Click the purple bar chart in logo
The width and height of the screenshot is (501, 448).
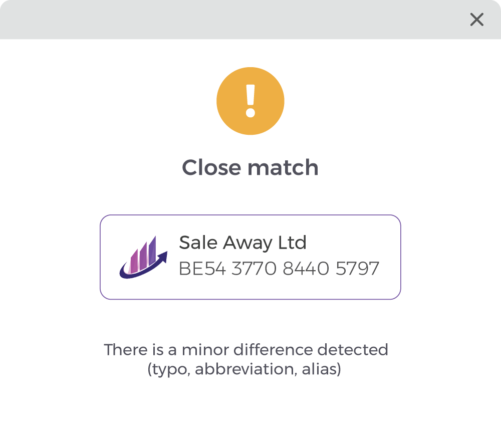[x=144, y=253]
